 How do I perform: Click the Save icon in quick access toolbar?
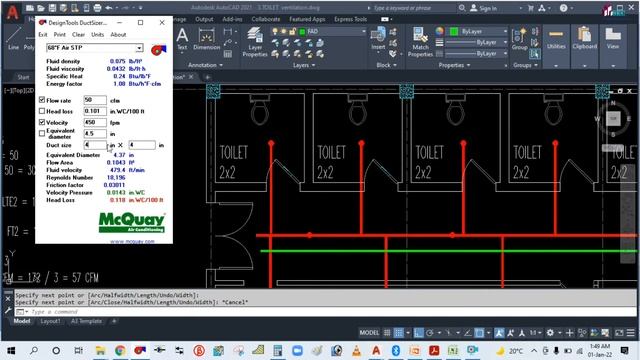tap(52, 8)
